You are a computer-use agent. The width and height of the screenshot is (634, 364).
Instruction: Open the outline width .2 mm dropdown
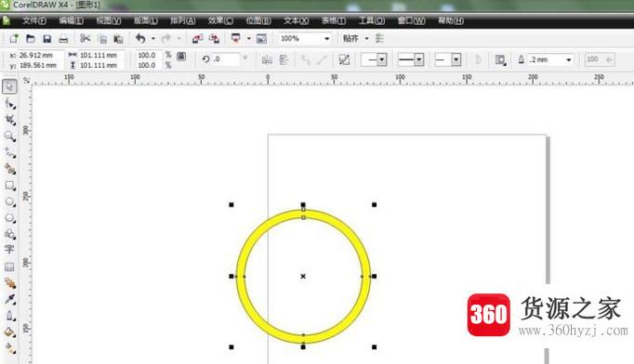569,59
